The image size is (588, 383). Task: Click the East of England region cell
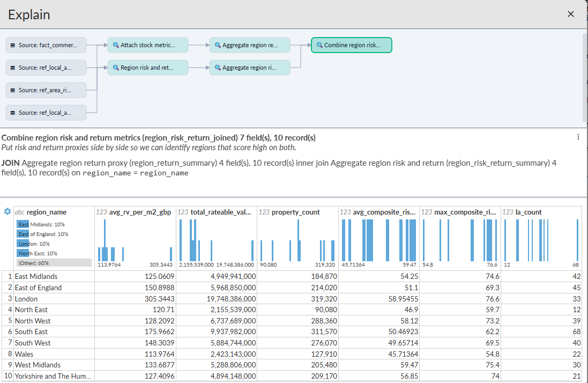coord(54,288)
